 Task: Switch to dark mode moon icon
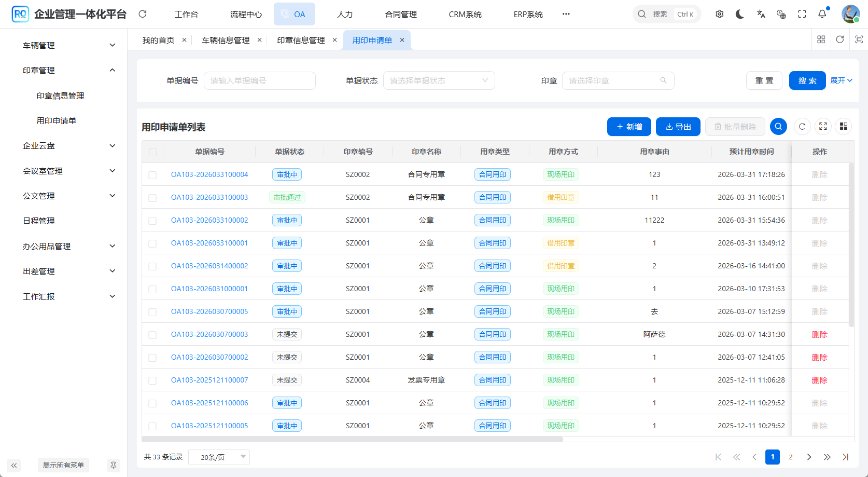[x=740, y=14]
